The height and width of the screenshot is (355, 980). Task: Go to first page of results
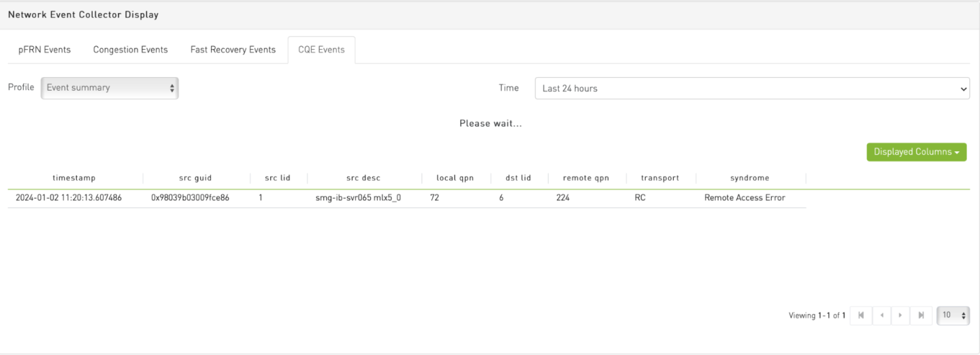click(x=861, y=315)
